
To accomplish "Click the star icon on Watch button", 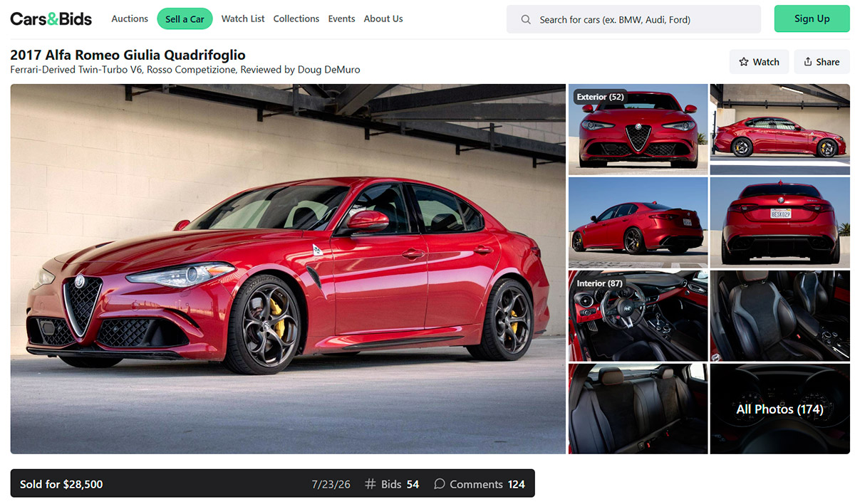I will (x=744, y=62).
